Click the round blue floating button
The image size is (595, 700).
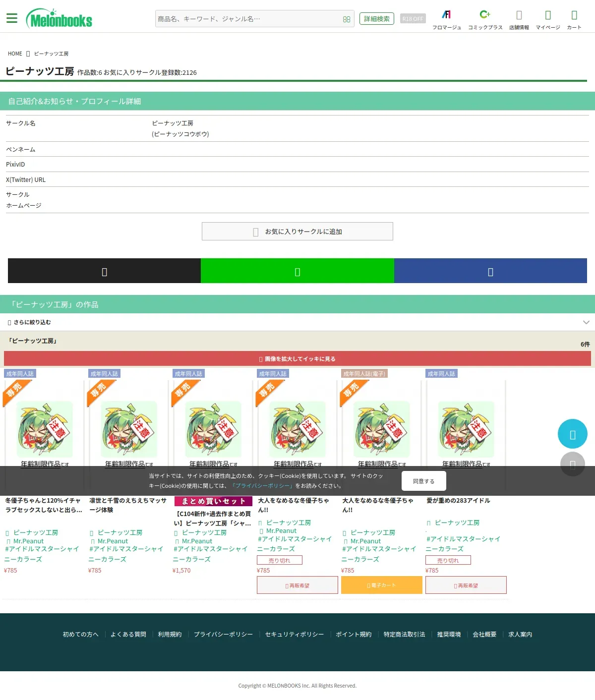(573, 434)
